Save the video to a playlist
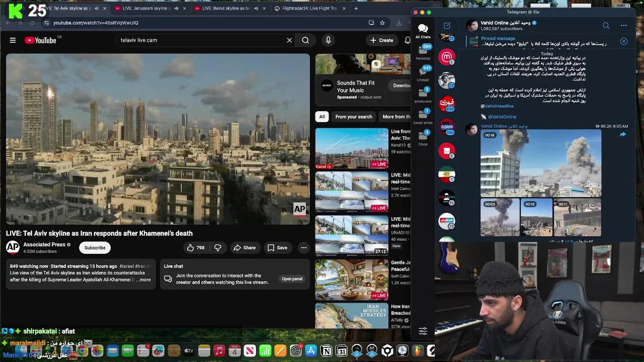Screen dimensions: 644x362 pyautogui.click(x=277, y=247)
